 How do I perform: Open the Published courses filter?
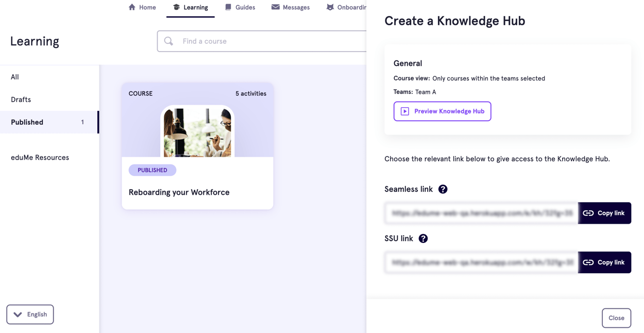[x=27, y=122]
